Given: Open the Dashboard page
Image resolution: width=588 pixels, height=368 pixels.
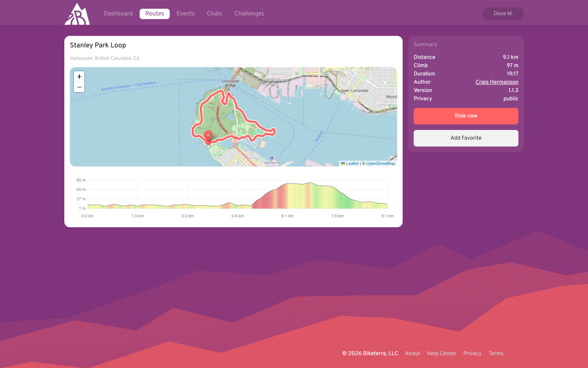Looking at the screenshot, I should click(118, 14).
